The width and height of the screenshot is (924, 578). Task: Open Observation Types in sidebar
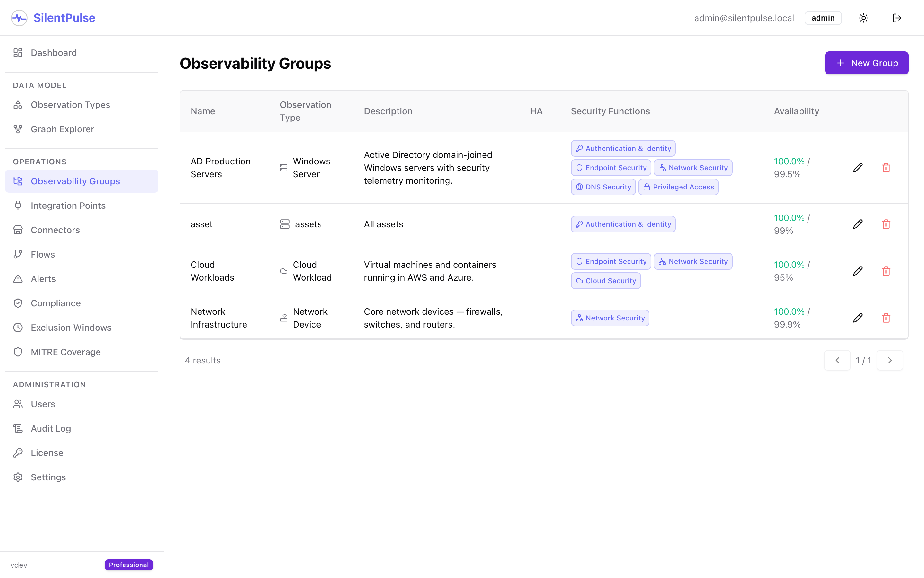[x=82, y=105]
